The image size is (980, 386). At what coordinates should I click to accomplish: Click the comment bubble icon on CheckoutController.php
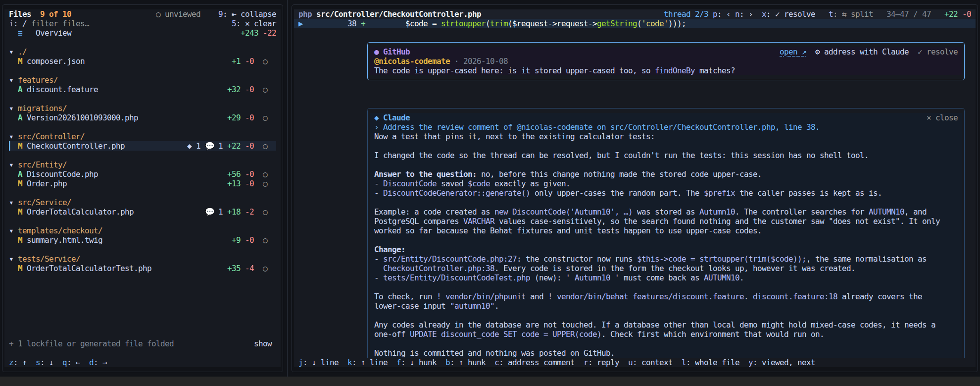210,146
